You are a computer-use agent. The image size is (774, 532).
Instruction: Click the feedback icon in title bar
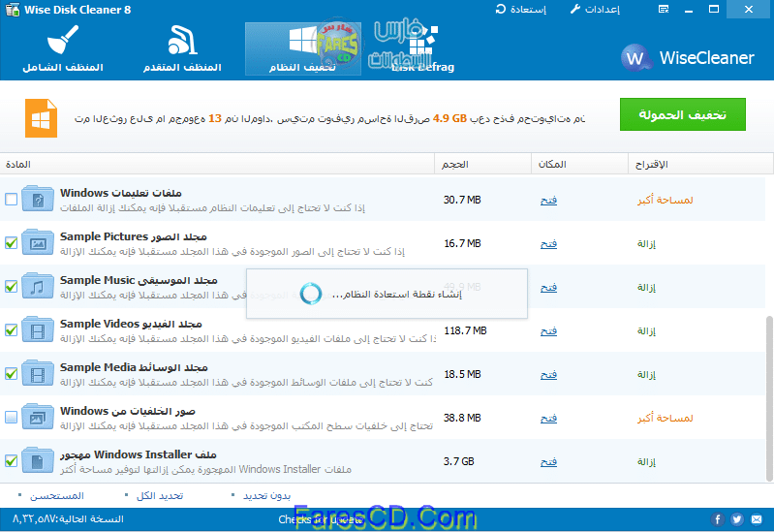(x=664, y=10)
